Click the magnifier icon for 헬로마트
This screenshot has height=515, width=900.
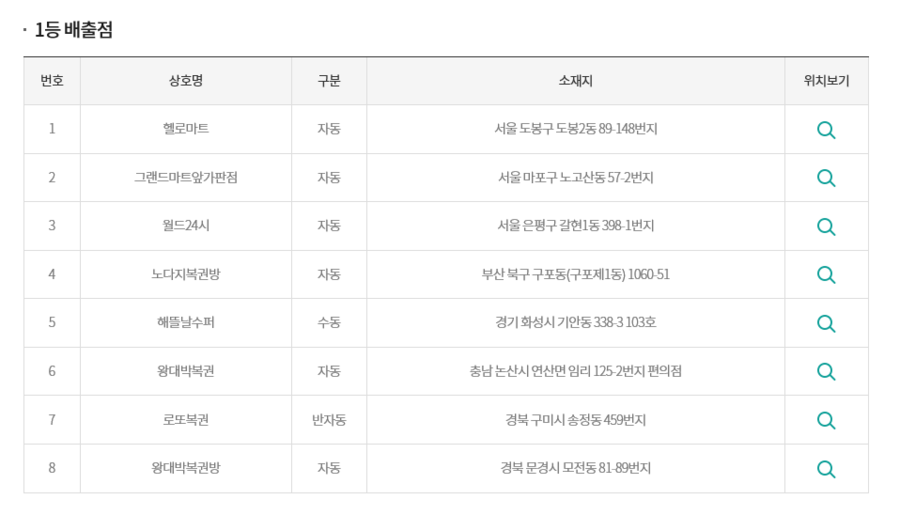pyautogui.click(x=826, y=130)
